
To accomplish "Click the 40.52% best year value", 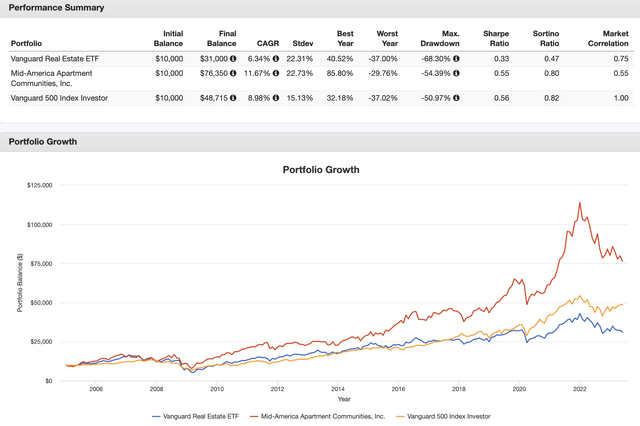I will point(340,59).
